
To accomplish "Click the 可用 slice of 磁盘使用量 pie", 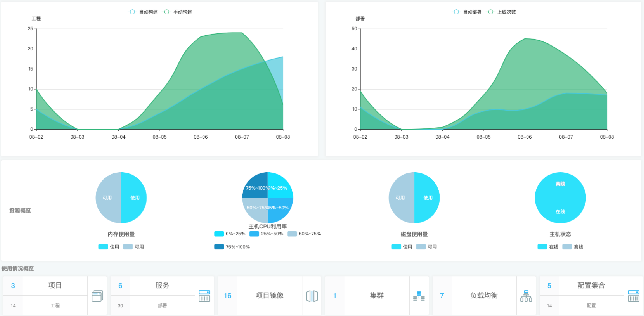I will pyautogui.click(x=400, y=198).
